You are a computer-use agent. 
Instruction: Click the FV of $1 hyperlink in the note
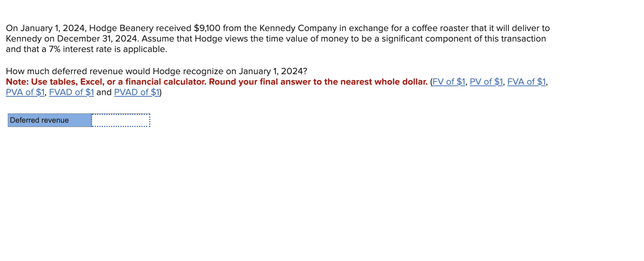449,82
